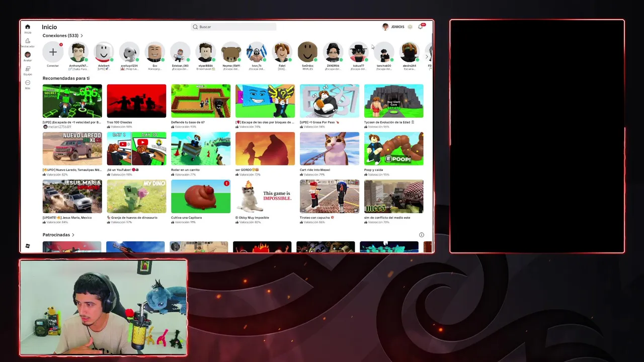Open Defiende tu base de 67 game

pos(201,101)
